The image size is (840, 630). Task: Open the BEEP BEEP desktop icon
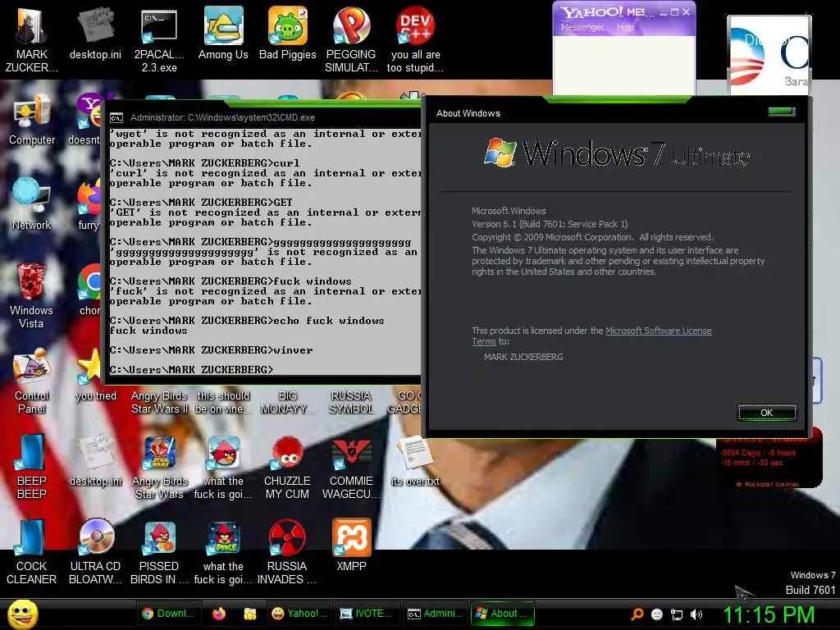point(32,466)
